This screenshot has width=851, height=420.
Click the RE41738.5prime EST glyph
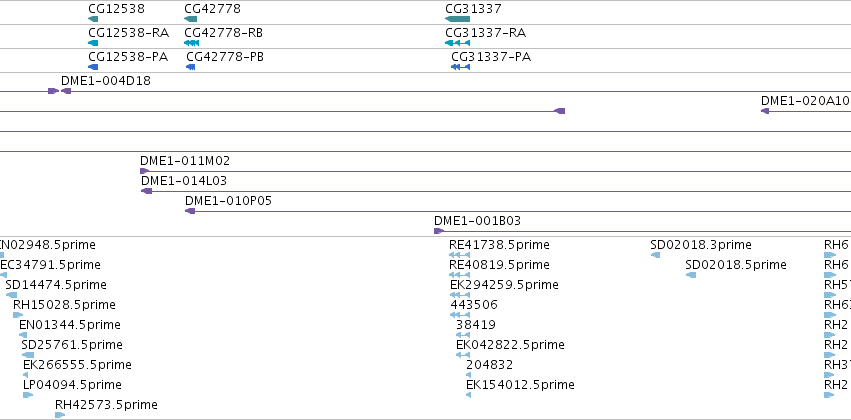459,254
